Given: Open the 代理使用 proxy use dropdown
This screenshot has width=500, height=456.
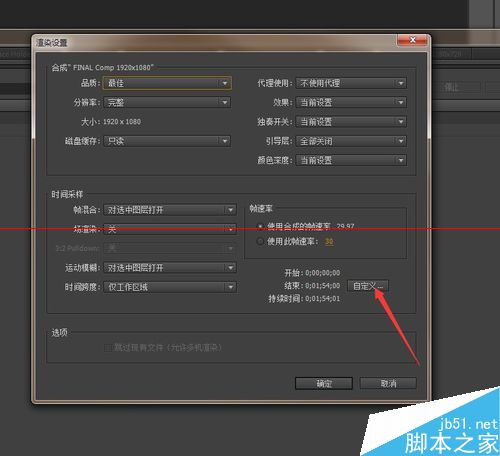Looking at the screenshot, I should pos(351,83).
